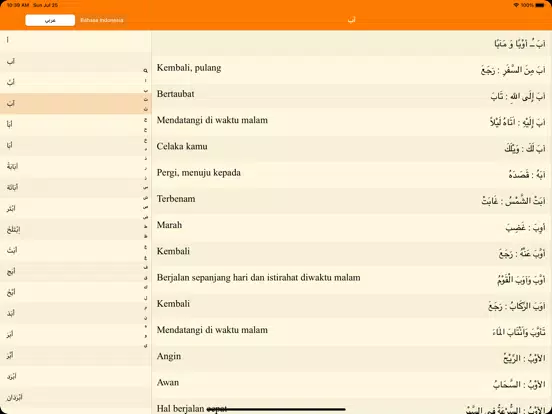Jump to letter ي at the index bottom
Viewport: 552px width, 414px height.
tap(145, 346)
